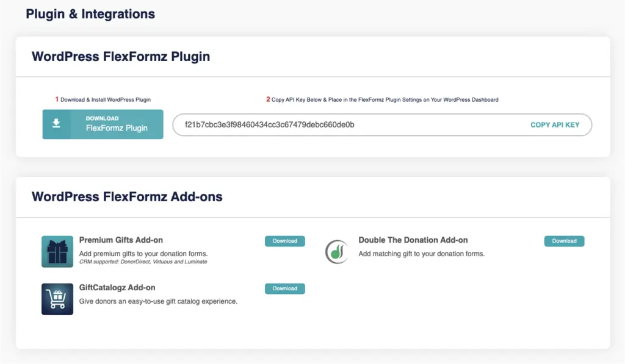The width and height of the screenshot is (625, 364).
Task: Click the WordPress FlexFormz Add-ons section heading
Action: point(127,197)
